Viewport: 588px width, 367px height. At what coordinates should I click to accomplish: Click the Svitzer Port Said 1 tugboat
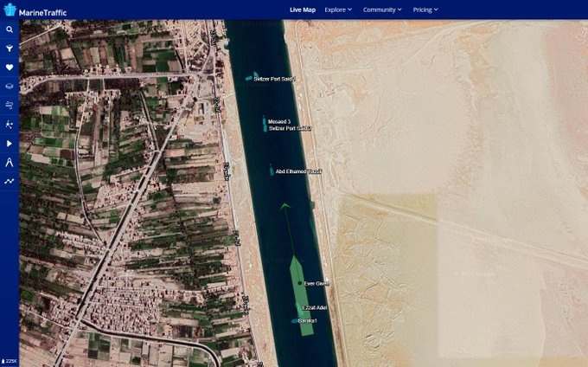(x=252, y=77)
